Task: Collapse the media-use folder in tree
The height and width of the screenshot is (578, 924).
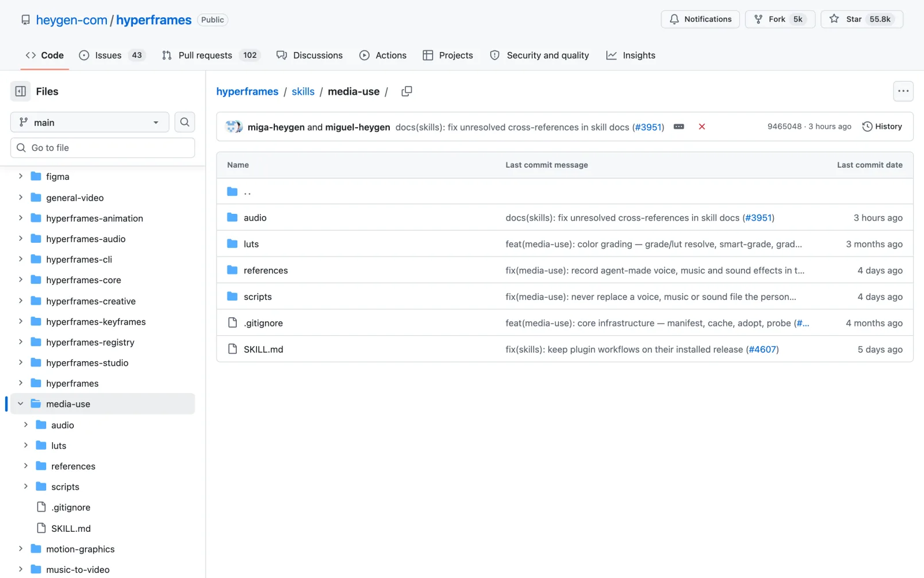Action: click(21, 404)
